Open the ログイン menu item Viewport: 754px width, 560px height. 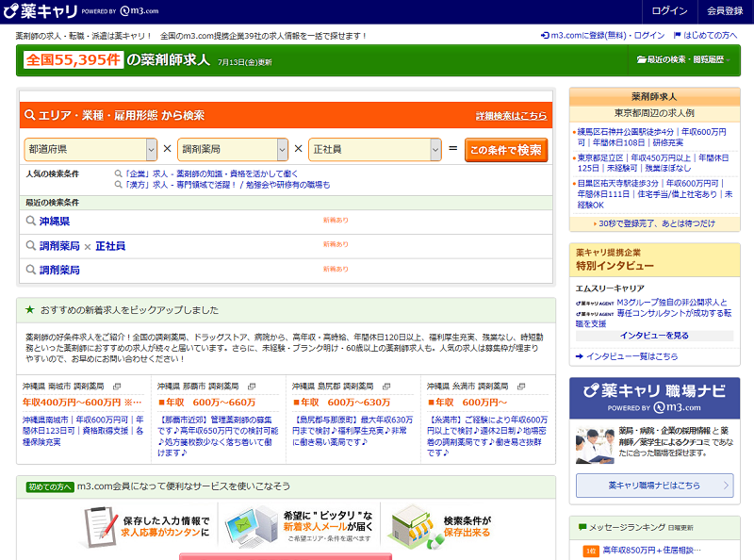click(x=669, y=11)
